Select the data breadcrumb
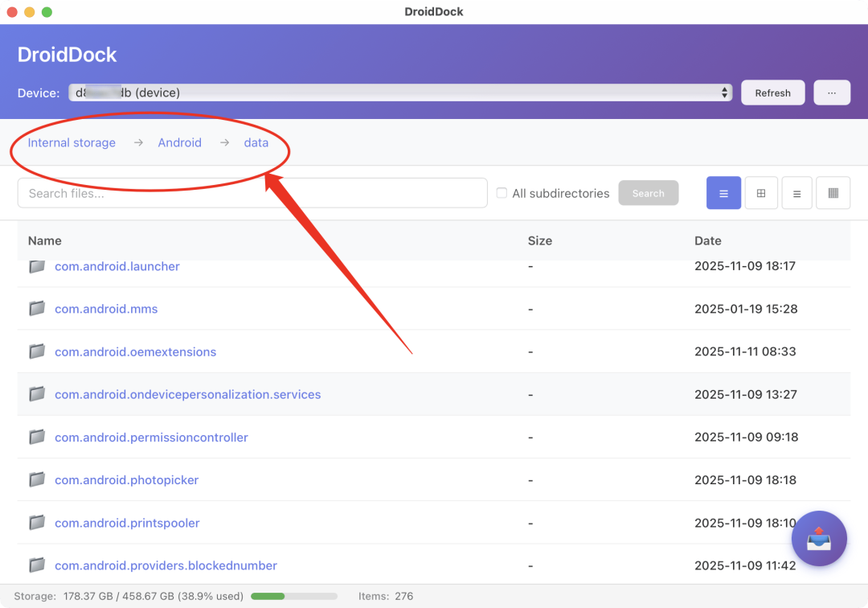868x608 pixels. click(x=256, y=143)
